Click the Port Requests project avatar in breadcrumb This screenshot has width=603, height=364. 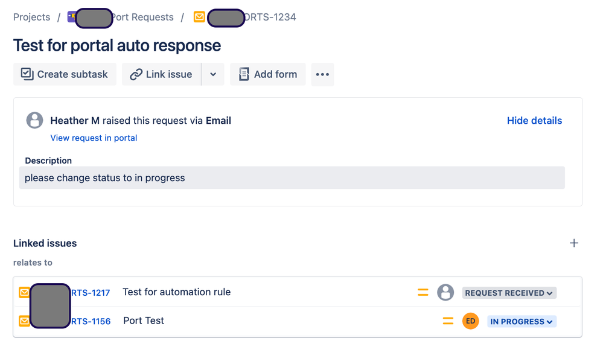pos(72,17)
